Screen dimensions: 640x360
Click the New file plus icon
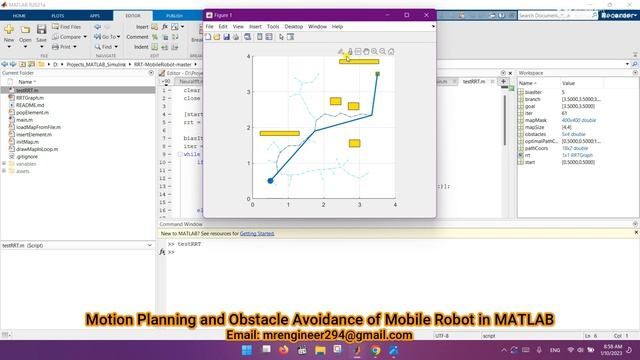(9, 29)
